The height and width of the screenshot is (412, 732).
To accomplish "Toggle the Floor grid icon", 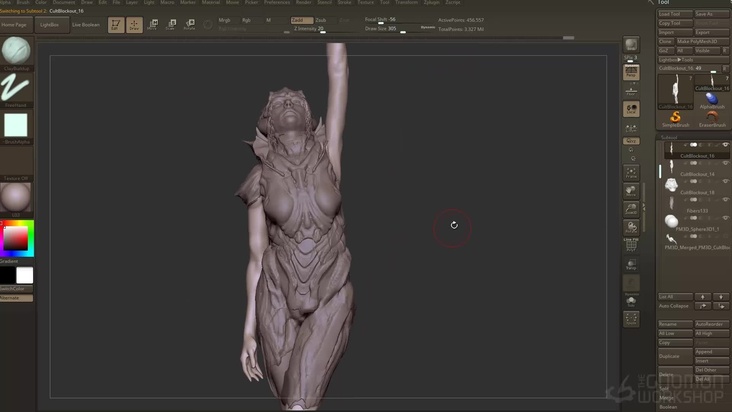I will pyautogui.click(x=631, y=90).
